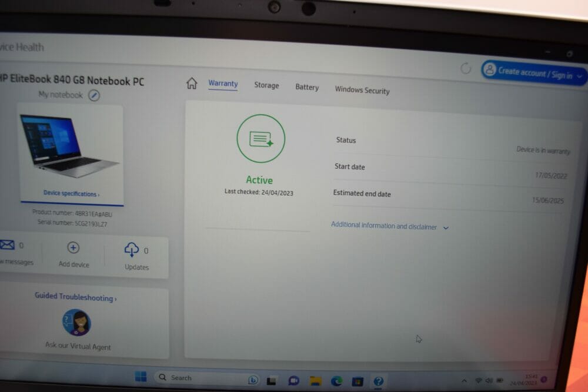Open Bing icon in the search box
This screenshot has height=392, width=588.
click(x=253, y=380)
